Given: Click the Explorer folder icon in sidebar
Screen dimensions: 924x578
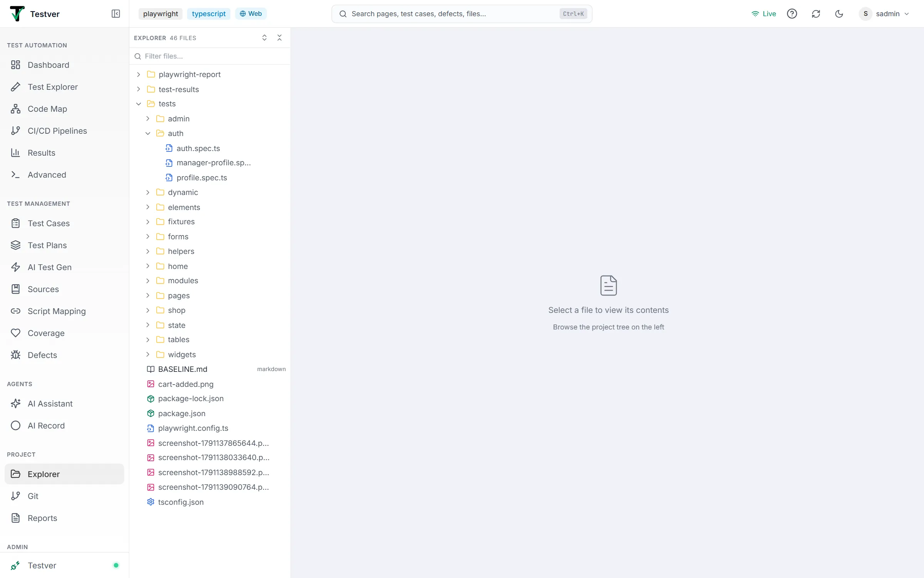Looking at the screenshot, I should (x=15, y=474).
